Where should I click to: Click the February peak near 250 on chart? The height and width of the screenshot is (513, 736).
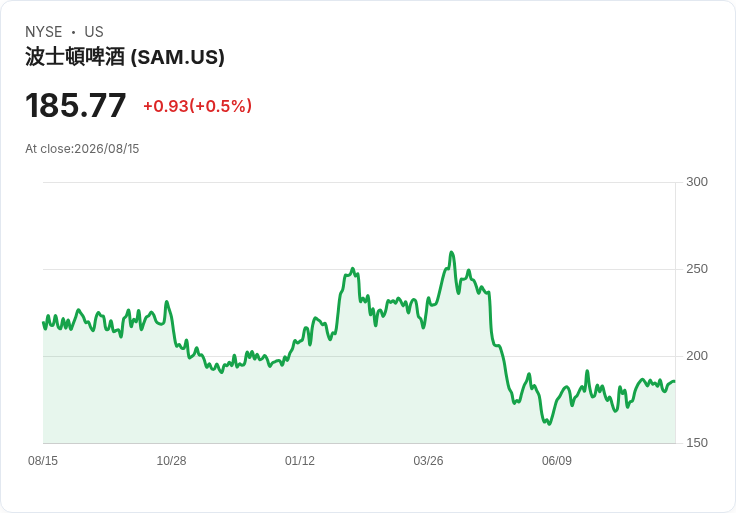[353, 269]
